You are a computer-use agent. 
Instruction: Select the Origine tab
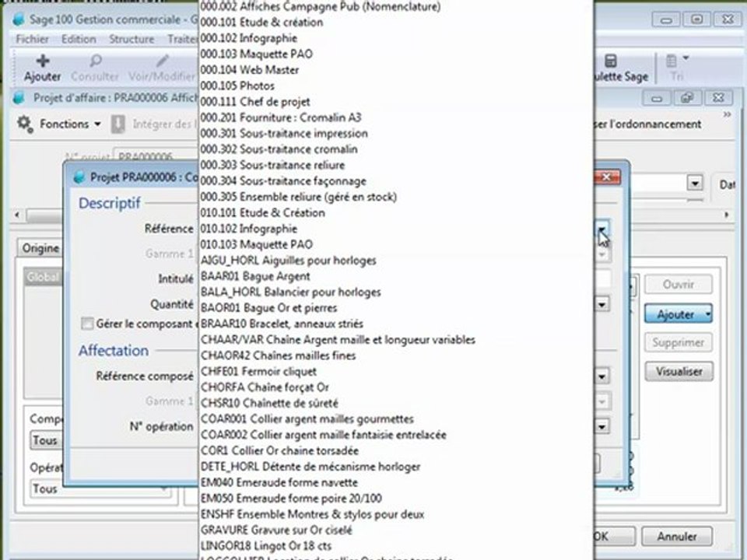(40, 248)
